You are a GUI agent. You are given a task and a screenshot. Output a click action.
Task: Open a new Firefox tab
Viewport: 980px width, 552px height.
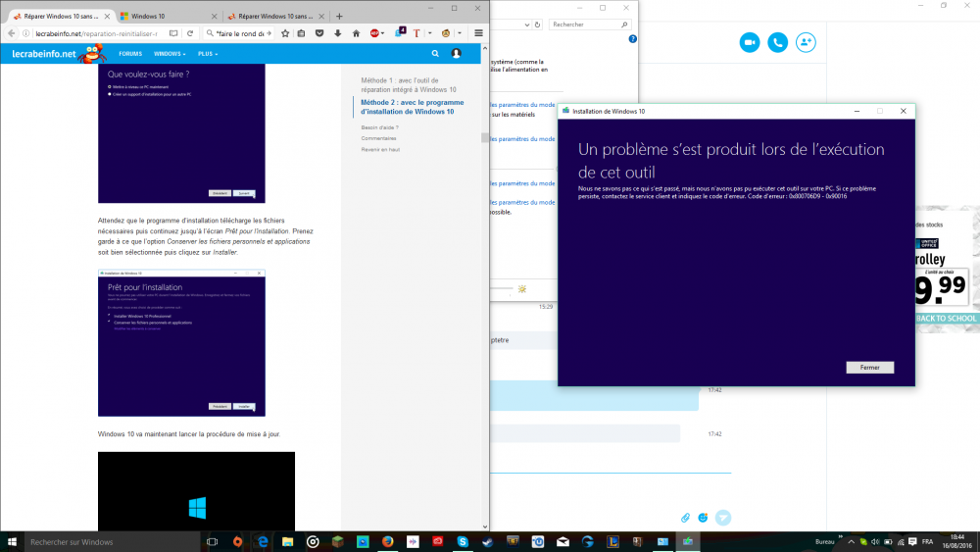tap(340, 17)
